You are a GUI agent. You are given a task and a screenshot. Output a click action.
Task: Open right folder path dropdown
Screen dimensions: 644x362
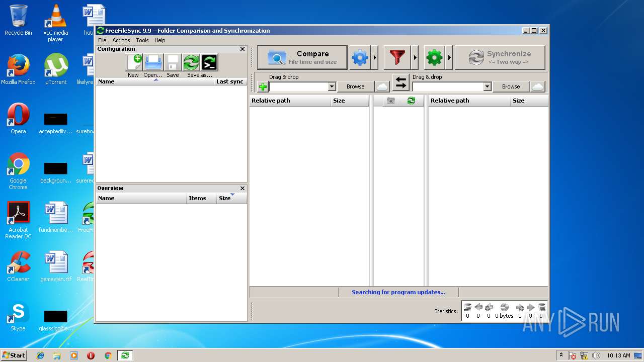click(x=487, y=87)
